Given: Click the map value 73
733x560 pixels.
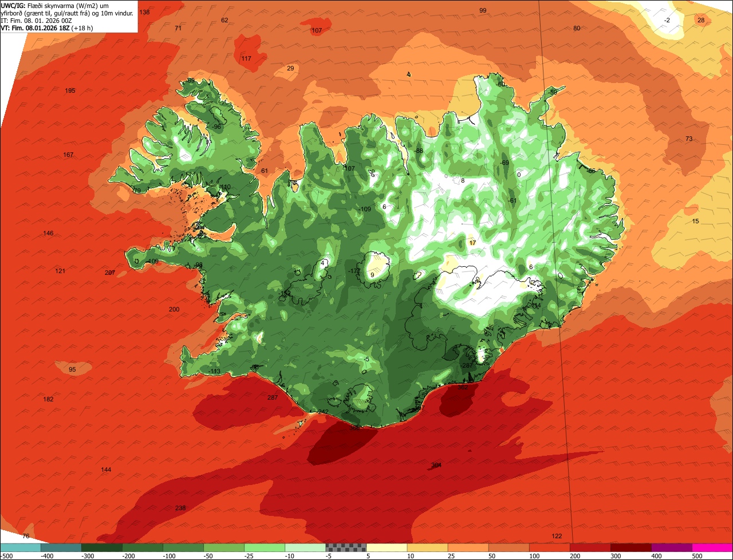Looking at the screenshot, I should [x=689, y=139].
